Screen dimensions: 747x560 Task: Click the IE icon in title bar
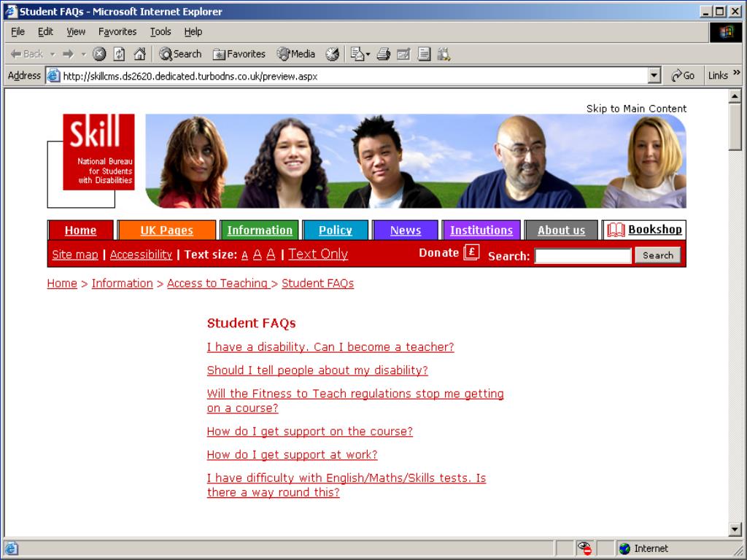[x=11, y=12]
